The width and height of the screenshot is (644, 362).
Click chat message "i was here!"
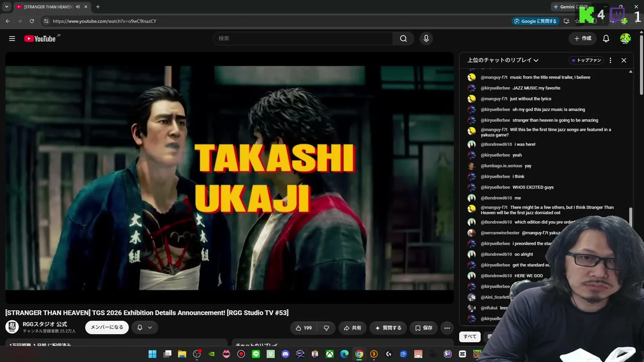[525, 144]
